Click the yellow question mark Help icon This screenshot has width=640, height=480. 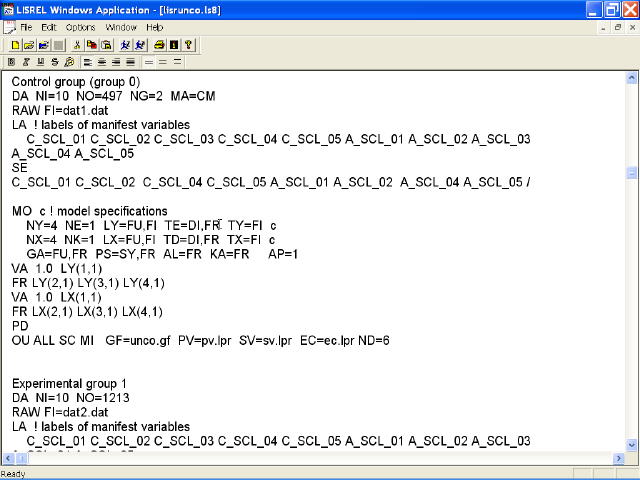187,45
